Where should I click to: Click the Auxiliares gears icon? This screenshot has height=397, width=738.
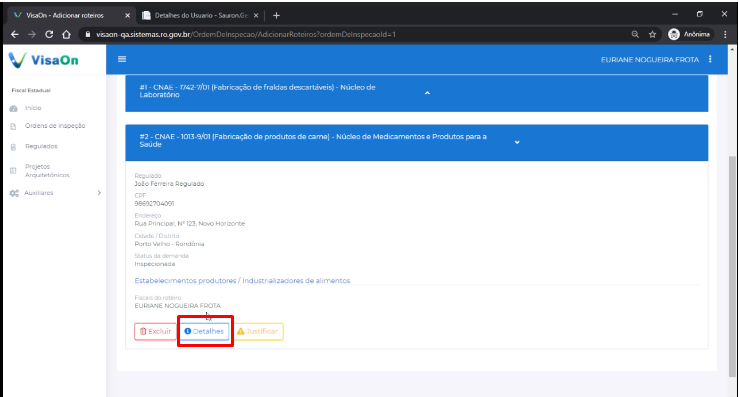click(14, 193)
